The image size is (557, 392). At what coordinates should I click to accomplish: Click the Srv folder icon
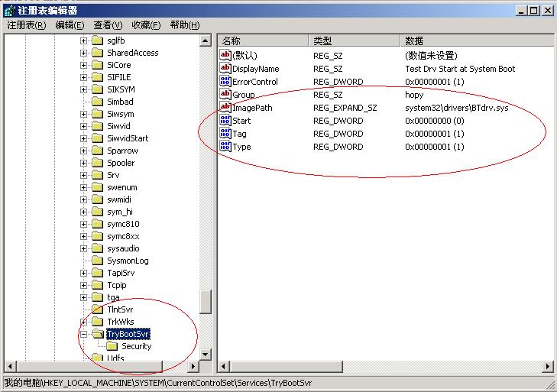(97, 175)
